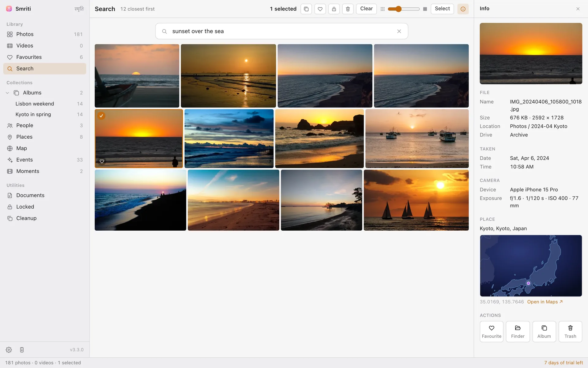Collapse the Albums tree
Screen dimensions: 588x368
coord(8,93)
